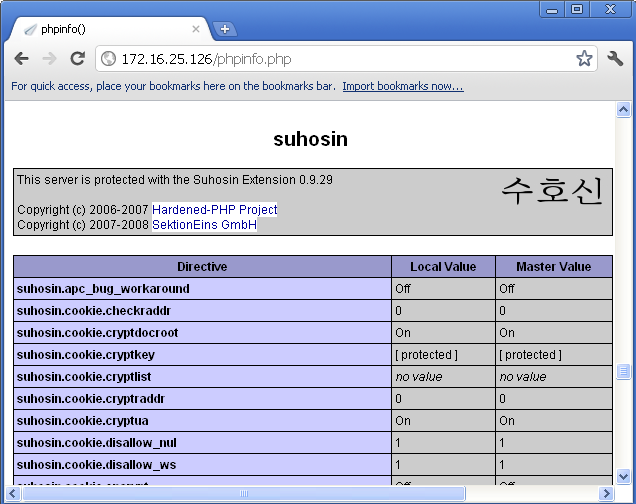636x504 pixels.
Task: Maximize the browser window
Action: click(577, 9)
